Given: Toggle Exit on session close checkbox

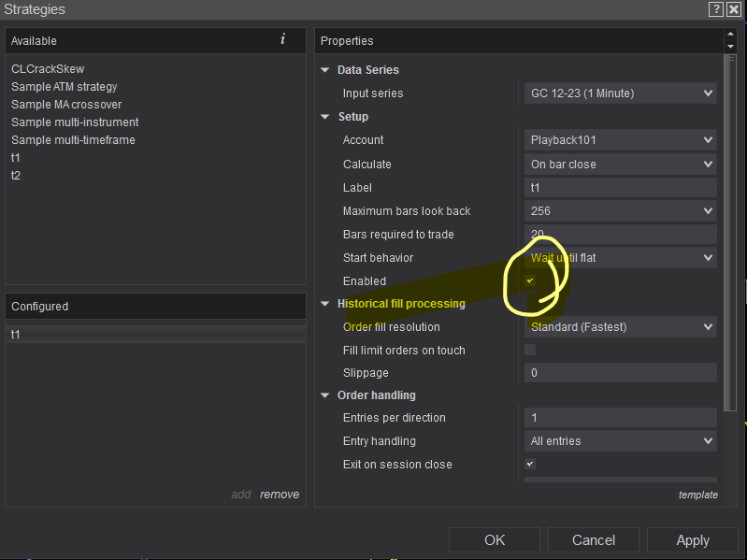Looking at the screenshot, I should coord(530,464).
